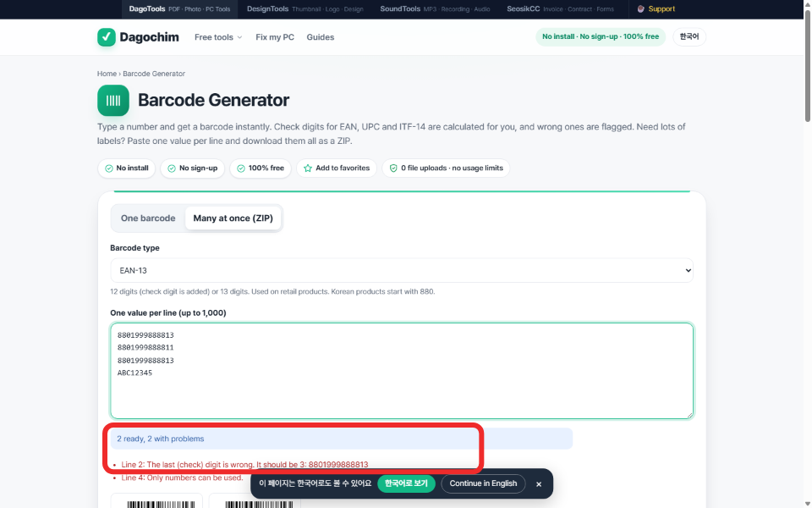The height and width of the screenshot is (508, 812).
Task: Click the first generated barcode thumbnail
Action: (x=156, y=500)
